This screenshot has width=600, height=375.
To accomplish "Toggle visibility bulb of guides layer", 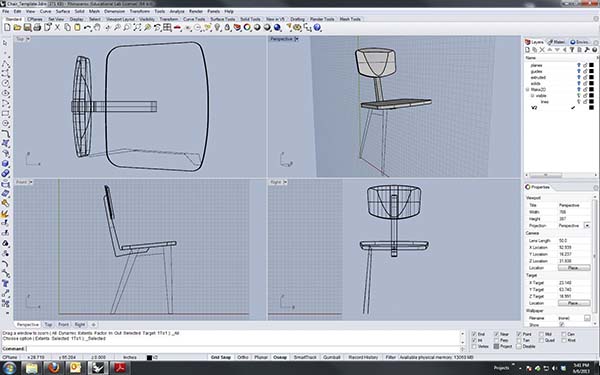I will tap(579, 72).
